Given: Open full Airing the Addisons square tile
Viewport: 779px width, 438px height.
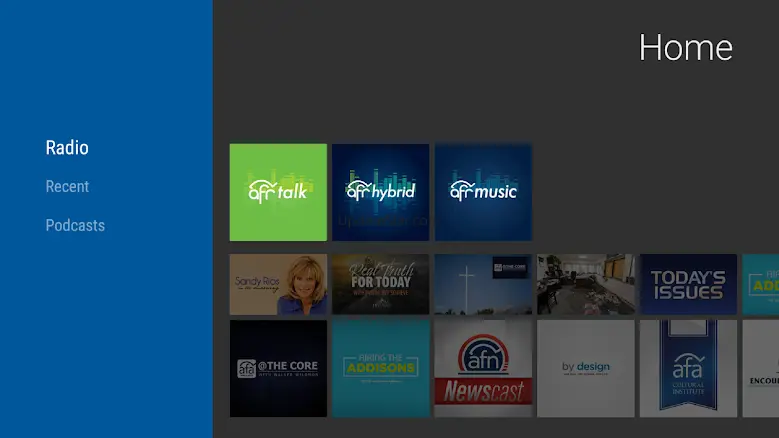Looking at the screenshot, I should (x=381, y=368).
